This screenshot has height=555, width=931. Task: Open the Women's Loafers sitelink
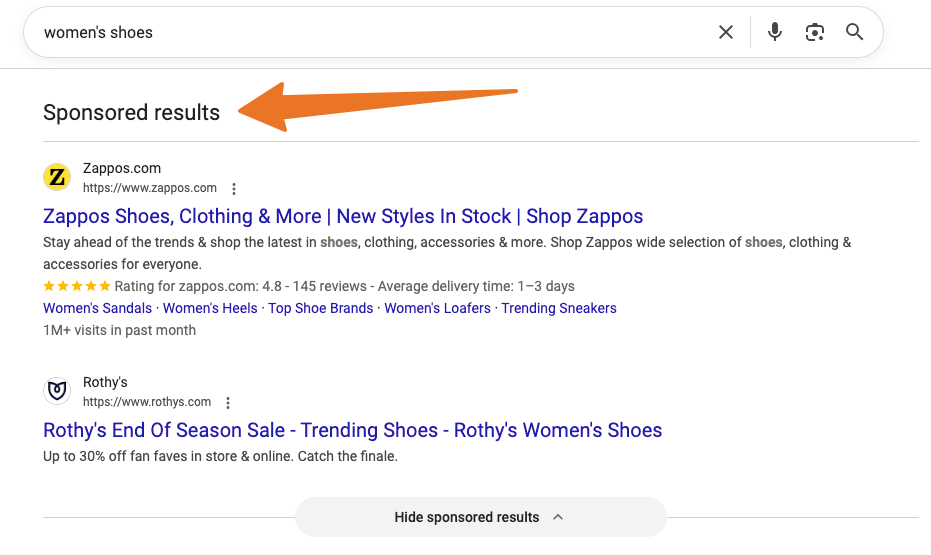(438, 308)
